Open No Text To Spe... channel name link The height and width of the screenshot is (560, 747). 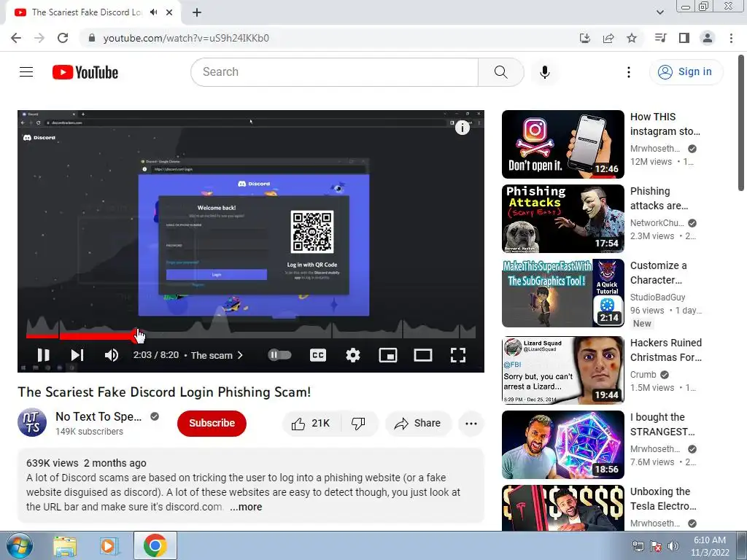pyautogui.click(x=98, y=416)
